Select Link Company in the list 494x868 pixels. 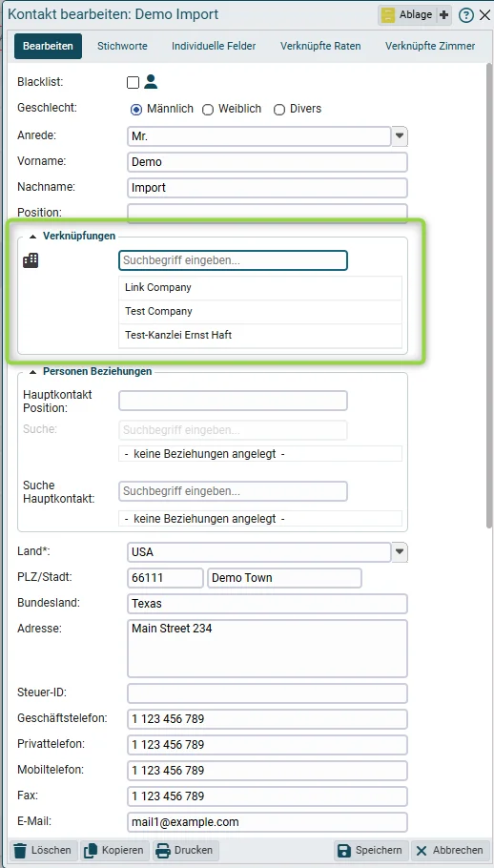pyautogui.click(x=260, y=288)
